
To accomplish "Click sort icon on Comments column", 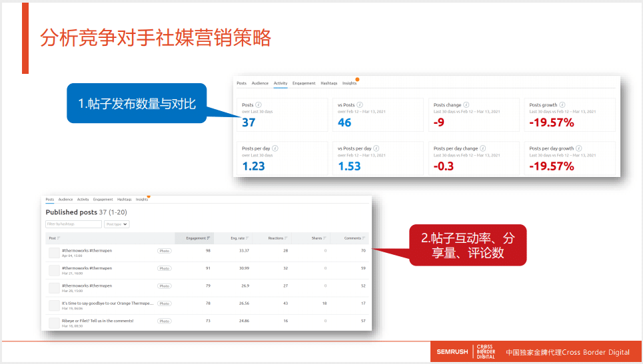I will pyautogui.click(x=364, y=238).
